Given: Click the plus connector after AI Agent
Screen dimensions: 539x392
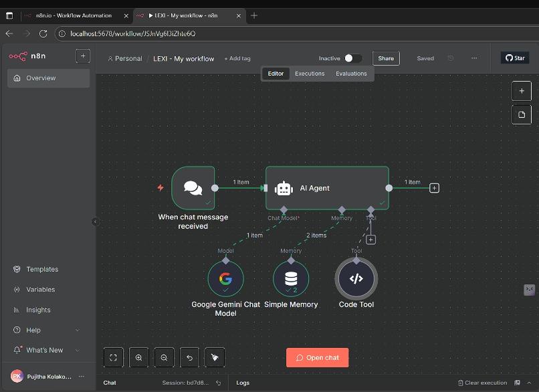Looking at the screenshot, I should click(x=434, y=188).
